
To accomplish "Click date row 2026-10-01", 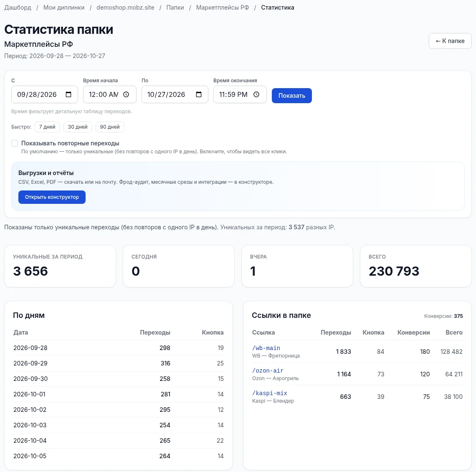I will click(x=119, y=394).
